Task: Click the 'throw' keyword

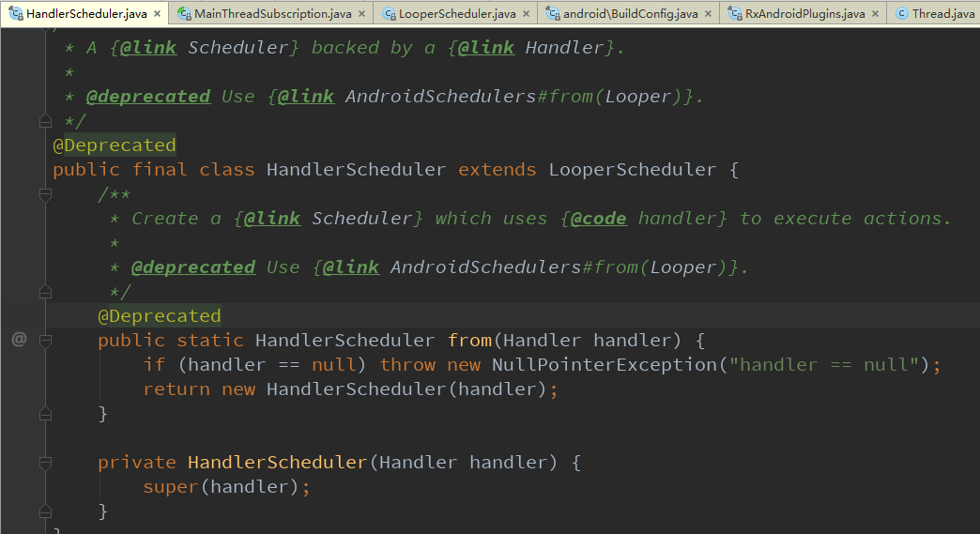Action: tap(407, 364)
